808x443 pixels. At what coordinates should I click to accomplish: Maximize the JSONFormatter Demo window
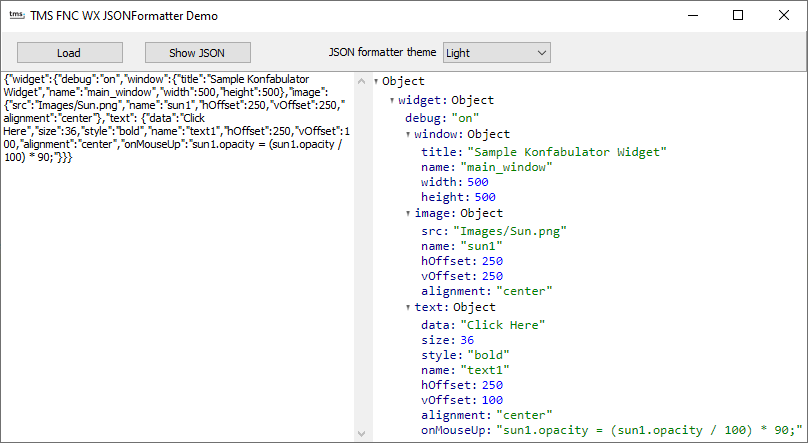click(738, 15)
